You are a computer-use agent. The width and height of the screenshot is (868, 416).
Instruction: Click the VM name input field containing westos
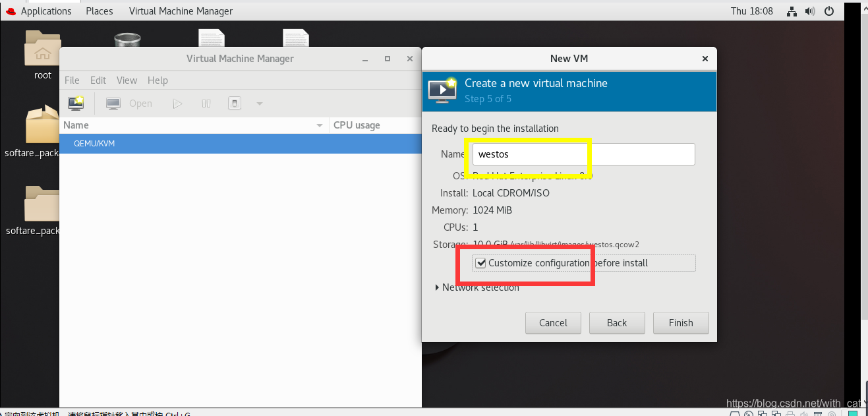click(583, 154)
